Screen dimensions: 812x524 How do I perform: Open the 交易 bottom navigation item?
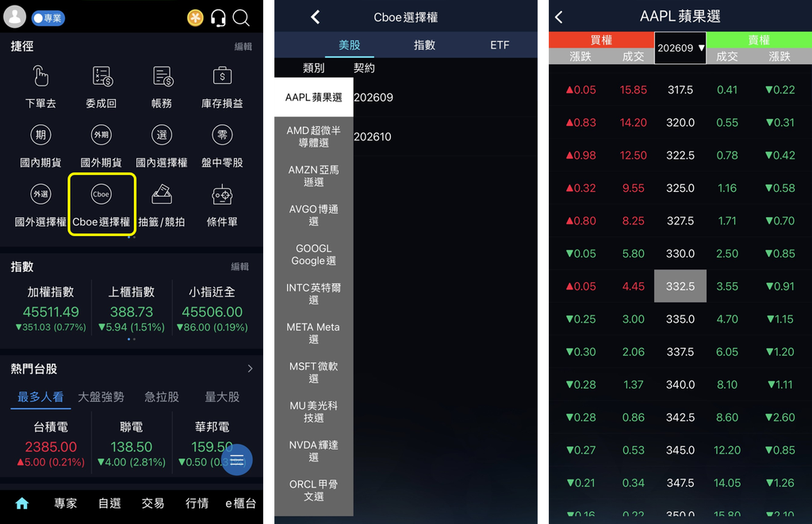pos(153,503)
